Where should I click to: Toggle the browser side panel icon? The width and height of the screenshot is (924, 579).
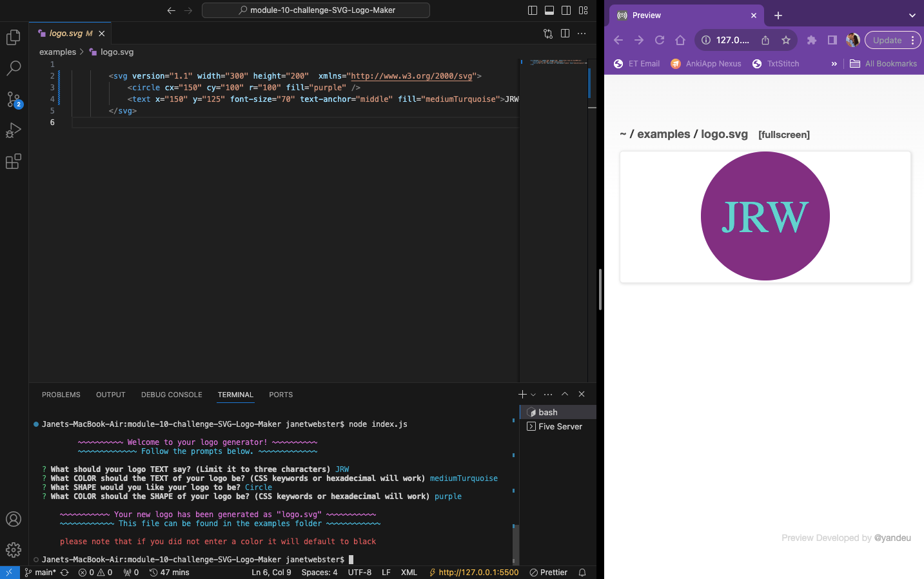pyautogui.click(x=832, y=40)
